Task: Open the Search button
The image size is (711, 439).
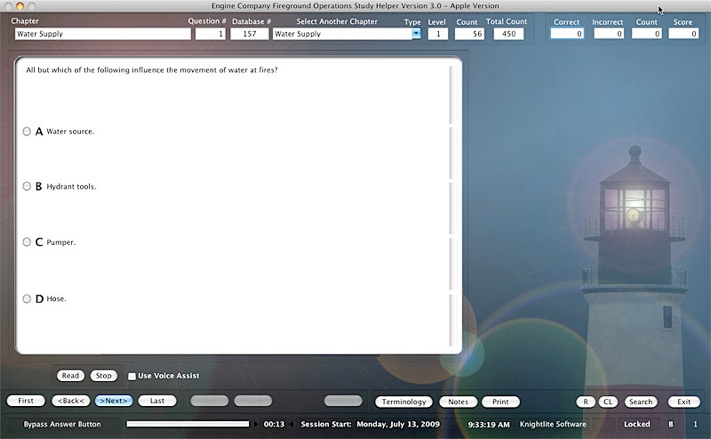Action: (641, 402)
